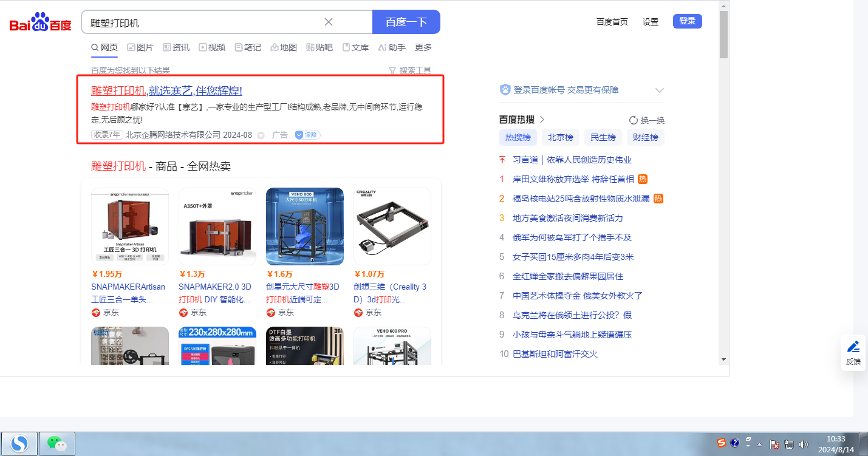Open the ad title 雕塑打印机,就选寒艺,伴您辉煌!

click(x=166, y=91)
